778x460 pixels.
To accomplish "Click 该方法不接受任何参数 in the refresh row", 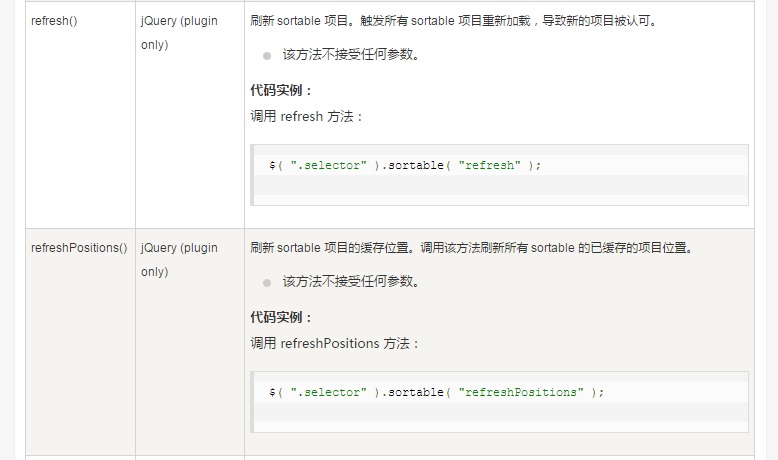I will click(352, 55).
